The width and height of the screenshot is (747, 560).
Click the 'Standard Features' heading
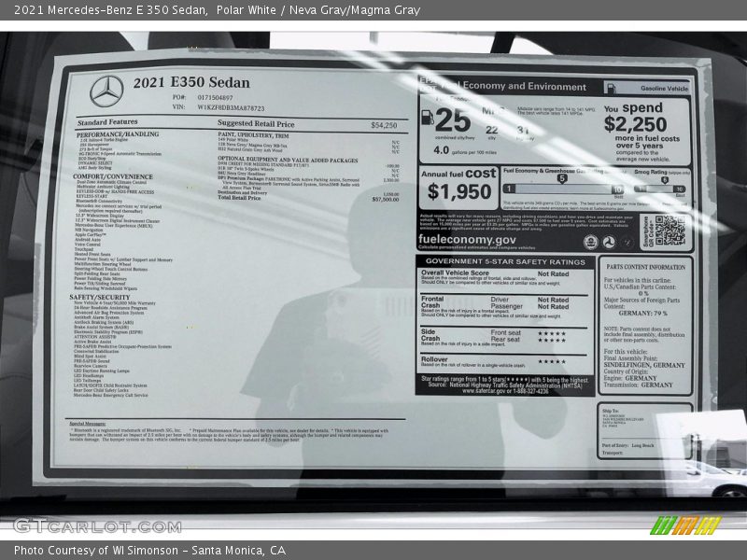(x=107, y=122)
